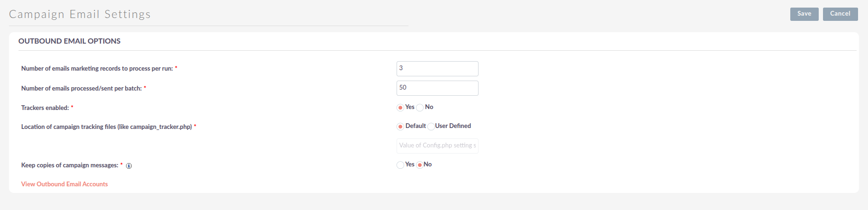
Task: Enable trackers by selecting Yes
Action: click(400, 108)
